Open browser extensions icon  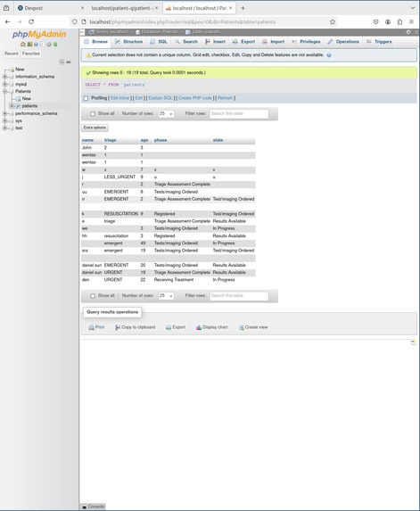pyautogui.click(x=399, y=21)
